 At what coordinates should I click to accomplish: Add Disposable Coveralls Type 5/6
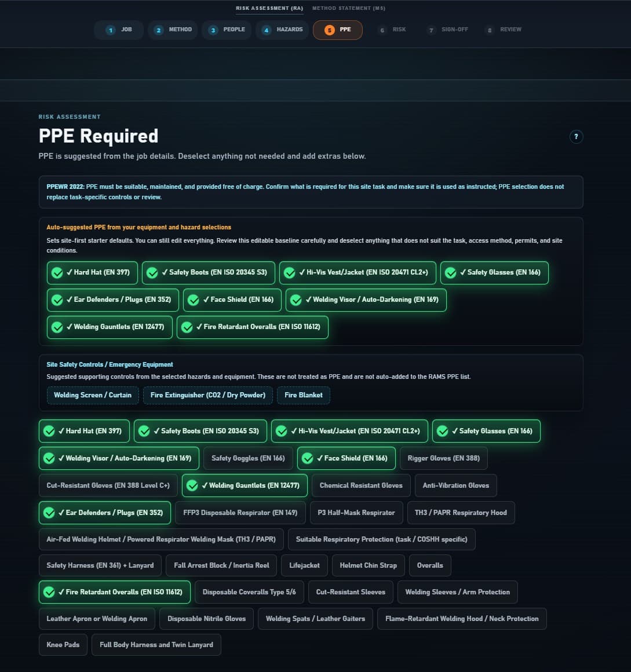click(249, 592)
